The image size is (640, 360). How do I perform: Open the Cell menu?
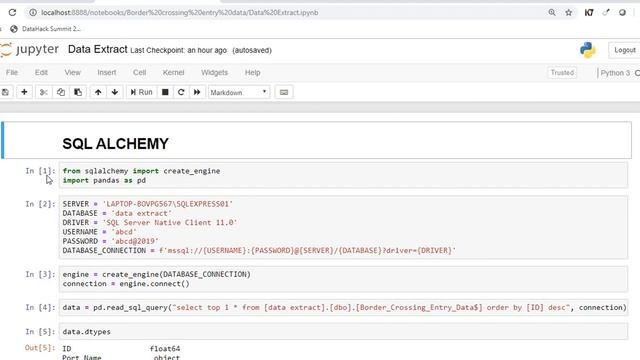pos(140,73)
